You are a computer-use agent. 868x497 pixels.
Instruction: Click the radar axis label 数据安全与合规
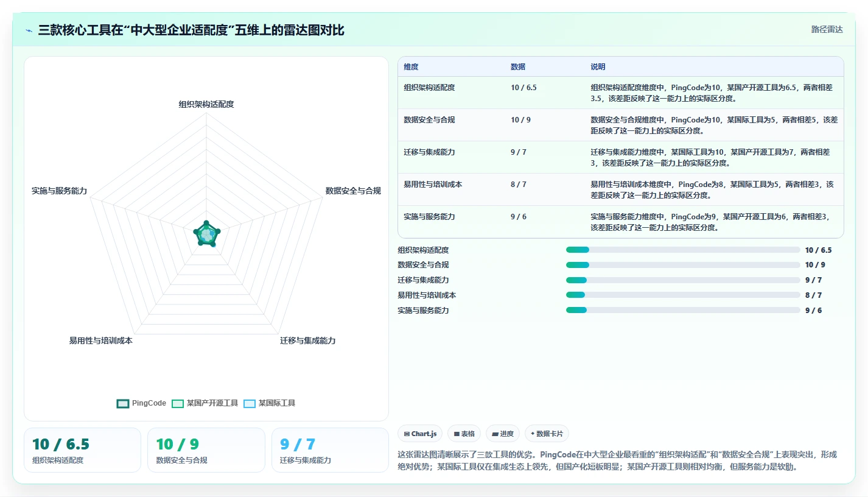(x=353, y=191)
